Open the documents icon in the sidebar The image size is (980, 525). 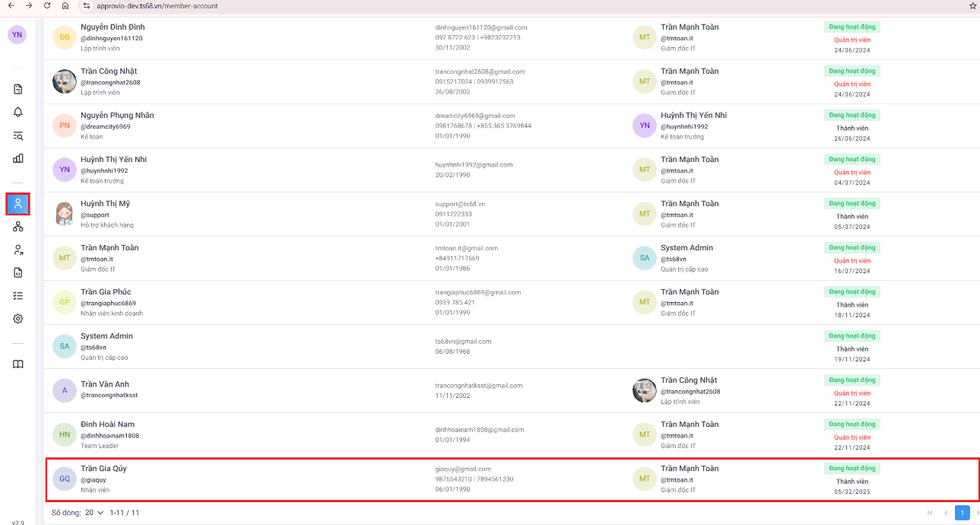18,89
